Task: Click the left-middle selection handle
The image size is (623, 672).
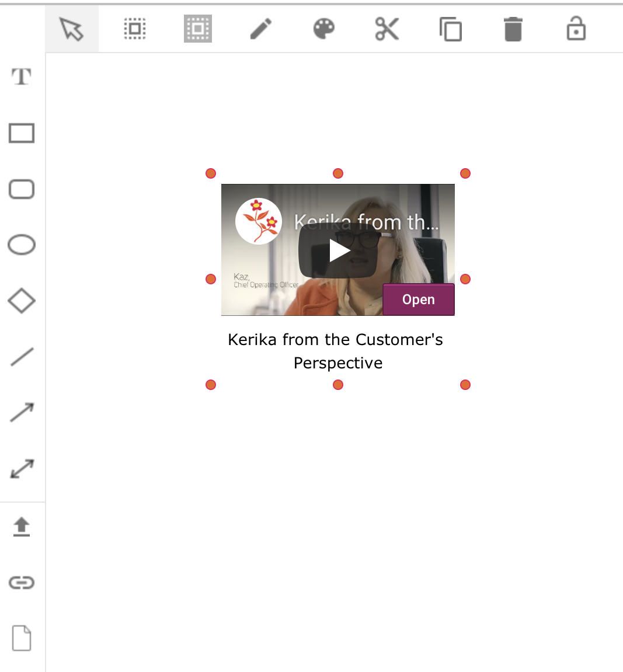Action: 211,279
